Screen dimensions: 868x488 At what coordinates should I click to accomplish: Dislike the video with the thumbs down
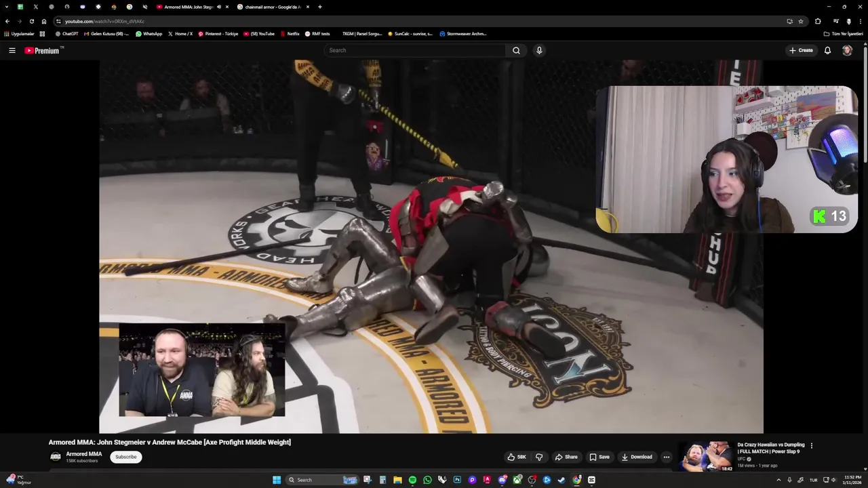(x=539, y=457)
